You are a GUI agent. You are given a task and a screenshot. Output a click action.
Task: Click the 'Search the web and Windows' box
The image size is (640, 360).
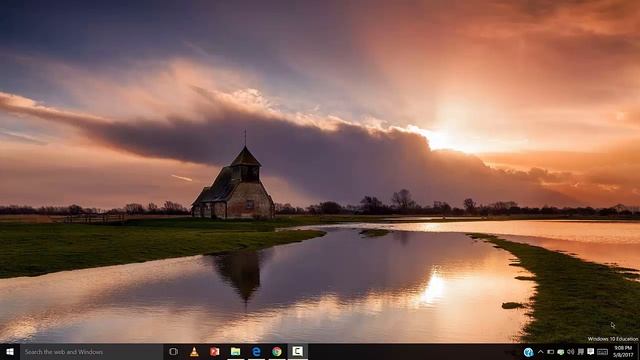92,352
